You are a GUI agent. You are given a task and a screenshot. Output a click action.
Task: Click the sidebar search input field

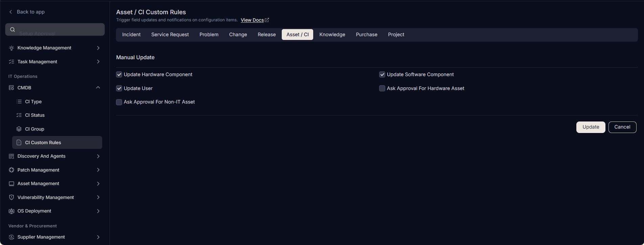(x=55, y=29)
